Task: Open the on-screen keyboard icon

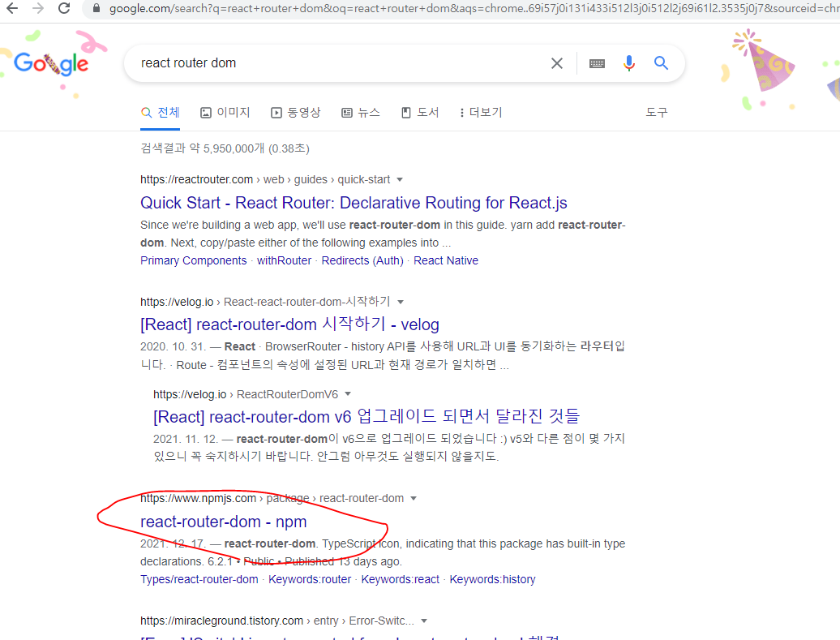Action: coord(597,63)
